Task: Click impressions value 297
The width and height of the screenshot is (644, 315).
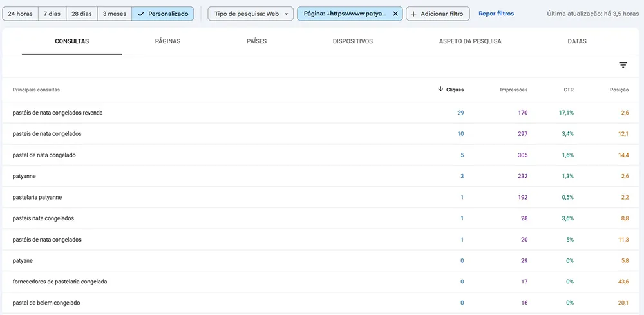Action: point(523,134)
